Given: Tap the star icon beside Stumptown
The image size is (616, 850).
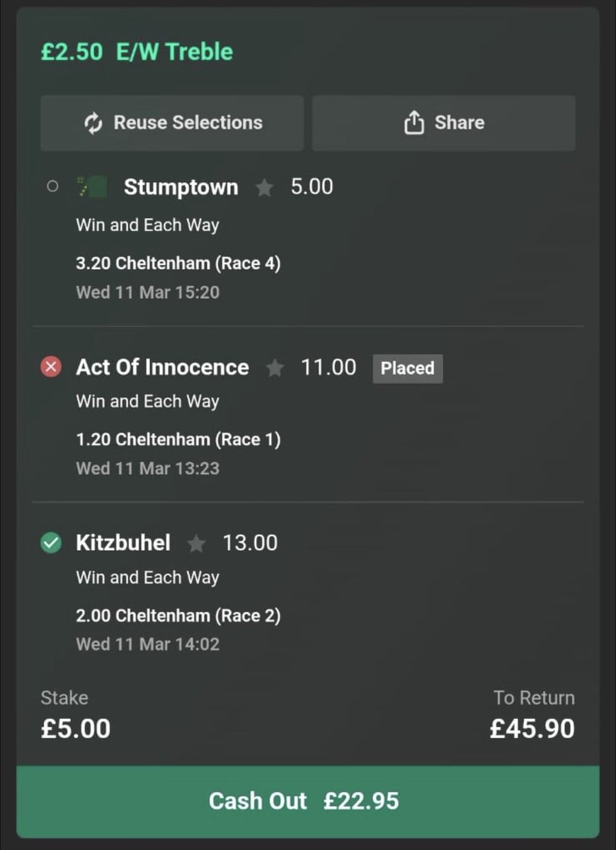Looking at the screenshot, I should 264,188.
